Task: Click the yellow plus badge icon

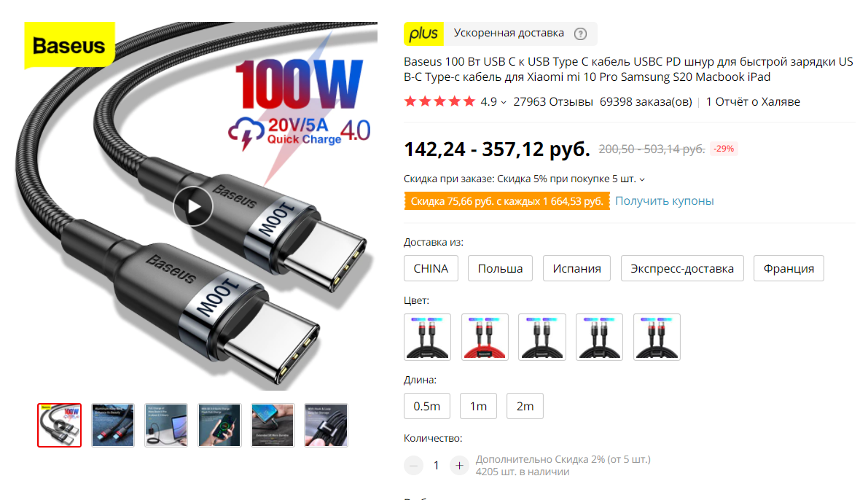Action: pyautogui.click(x=423, y=34)
